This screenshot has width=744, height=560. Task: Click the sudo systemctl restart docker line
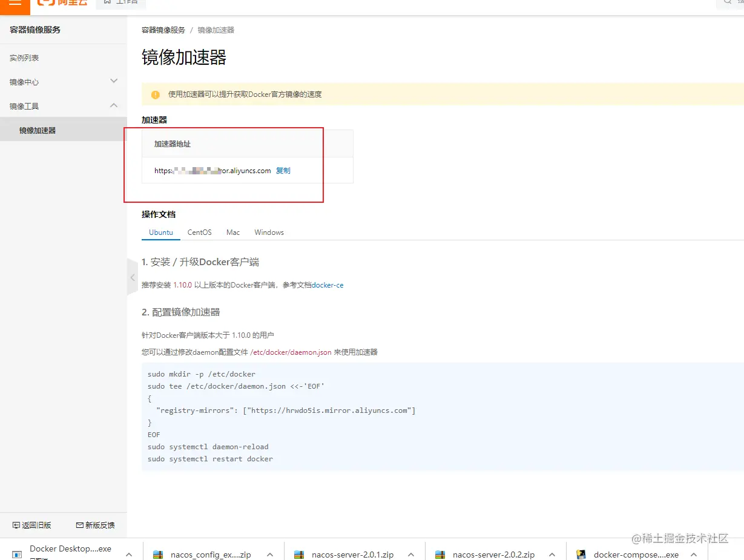click(x=210, y=459)
